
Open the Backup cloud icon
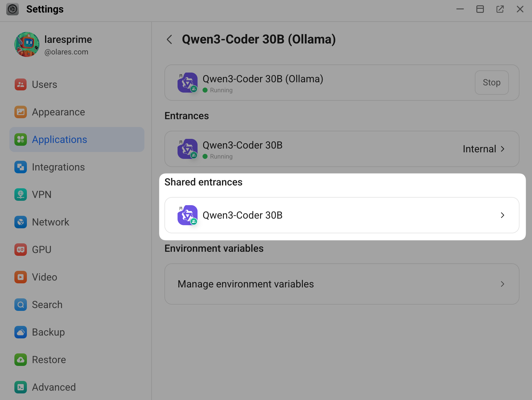tap(21, 332)
